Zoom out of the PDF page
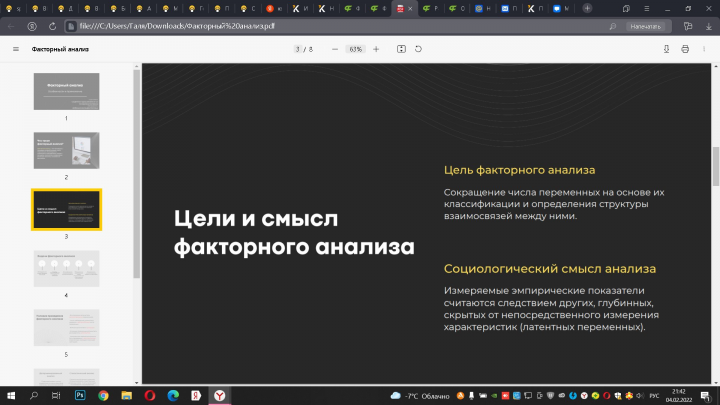Viewport: 720px width, 405px height. click(x=335, y=49)
